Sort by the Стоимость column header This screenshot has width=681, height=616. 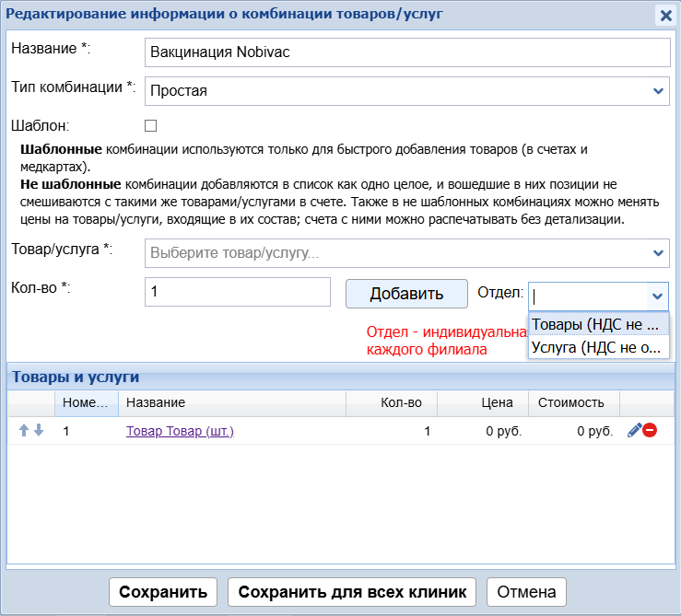[572, 402]
